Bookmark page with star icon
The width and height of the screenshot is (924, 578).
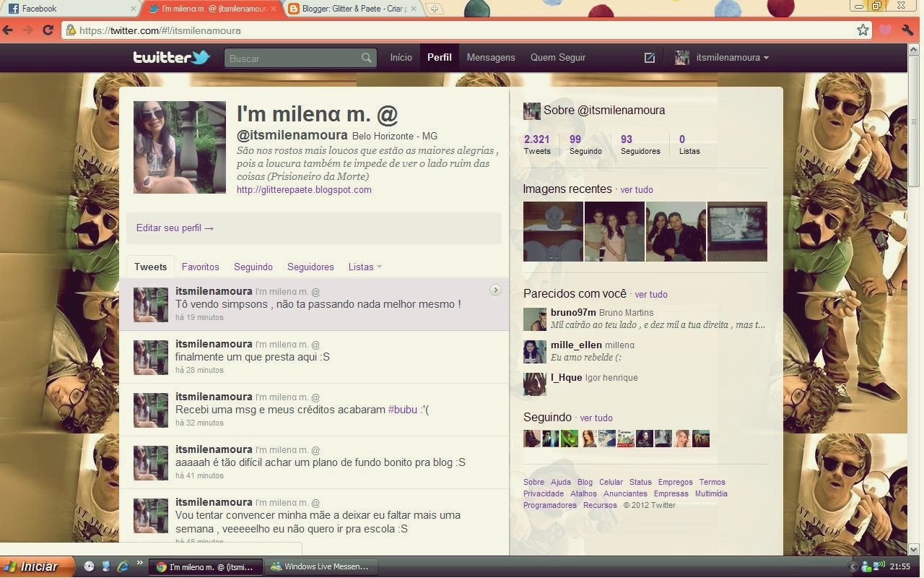coord(863,30)
